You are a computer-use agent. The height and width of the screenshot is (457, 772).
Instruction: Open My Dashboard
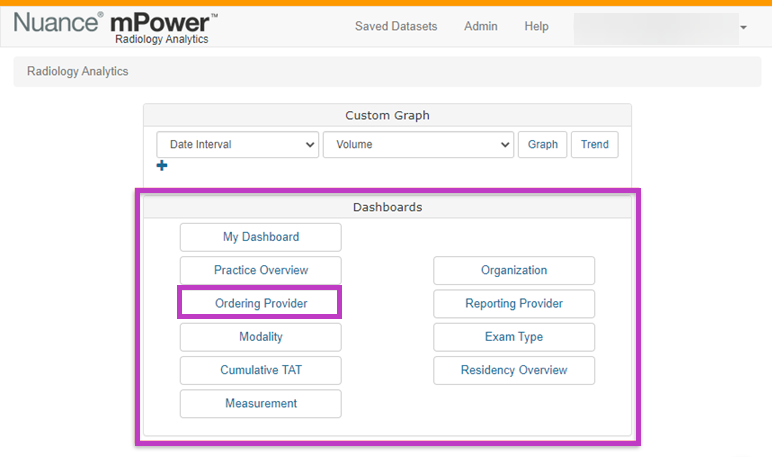click(x=260, y=237)
